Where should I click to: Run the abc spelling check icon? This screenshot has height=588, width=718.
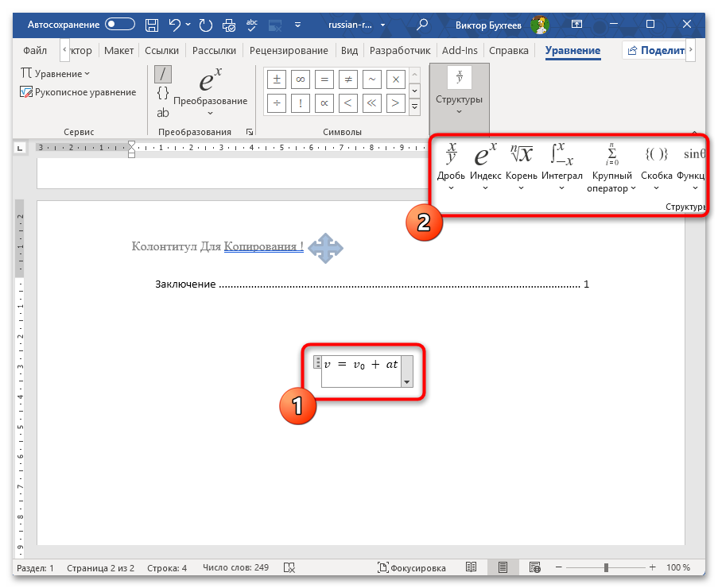tap(252, 25)
